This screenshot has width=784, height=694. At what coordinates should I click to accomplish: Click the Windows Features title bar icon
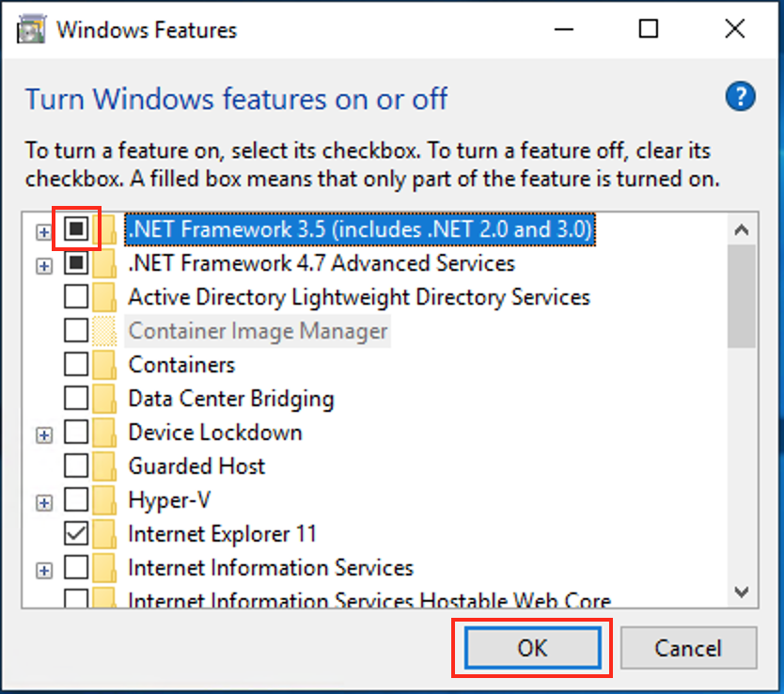coord(32,29)
